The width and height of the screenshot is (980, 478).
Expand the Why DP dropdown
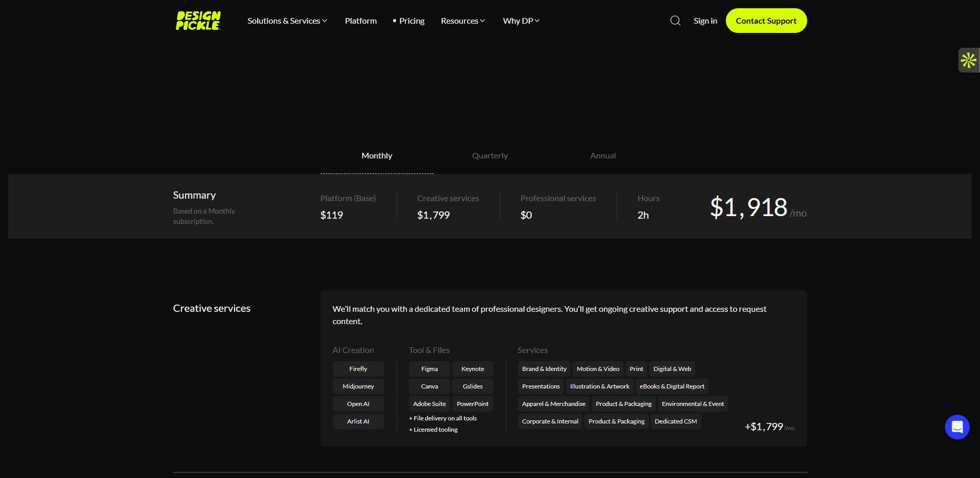point(521,21)
